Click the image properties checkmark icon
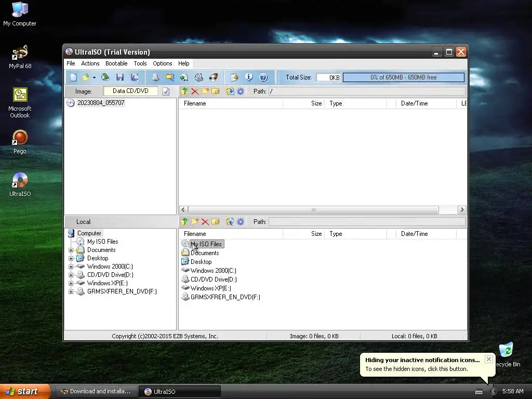This screenshot has height=399, width=532. pos(166,91)
